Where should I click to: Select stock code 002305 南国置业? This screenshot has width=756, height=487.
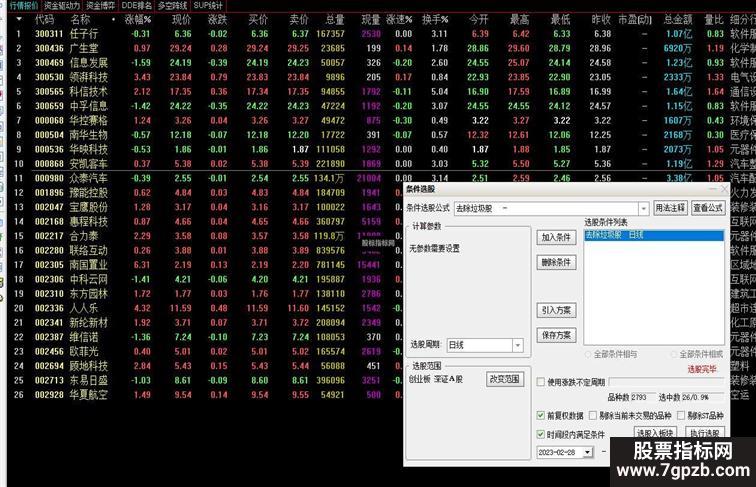71,265
